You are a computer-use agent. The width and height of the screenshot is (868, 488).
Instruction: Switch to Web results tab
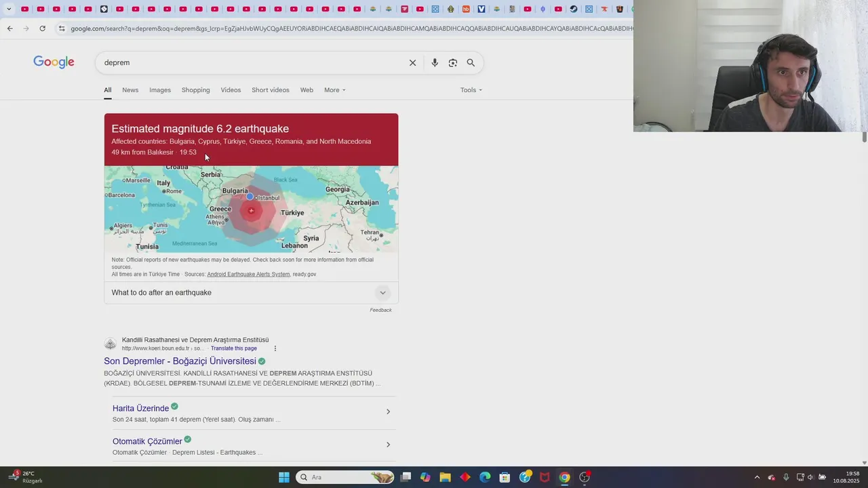pos(307,90)
